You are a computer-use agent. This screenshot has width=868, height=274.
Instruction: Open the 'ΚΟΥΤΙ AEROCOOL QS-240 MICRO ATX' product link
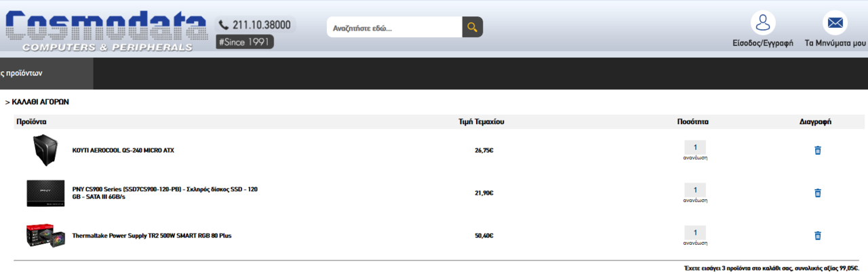[x=123, y=151]
